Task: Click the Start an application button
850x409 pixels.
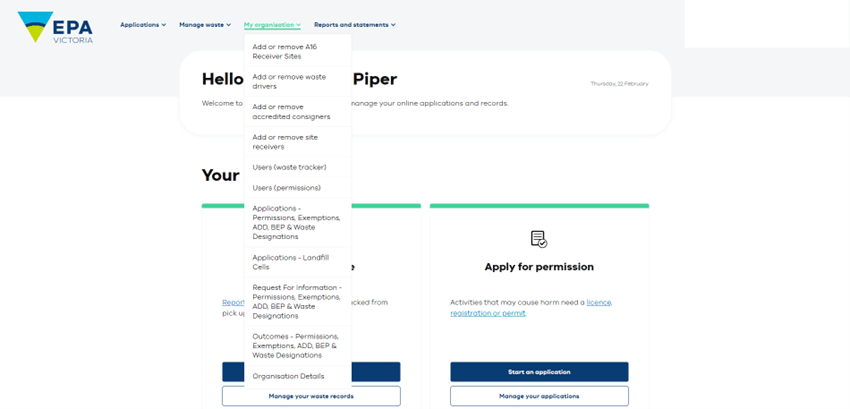Action: tap(539, 372)
